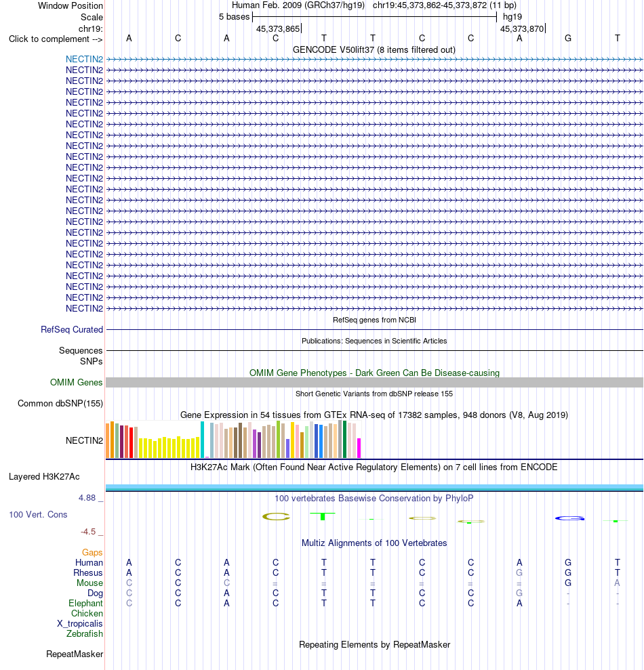Open the 100 Vert. Cons track label
Image resolution: width=644 pixels, height=670 pixels.
point(38,514)
